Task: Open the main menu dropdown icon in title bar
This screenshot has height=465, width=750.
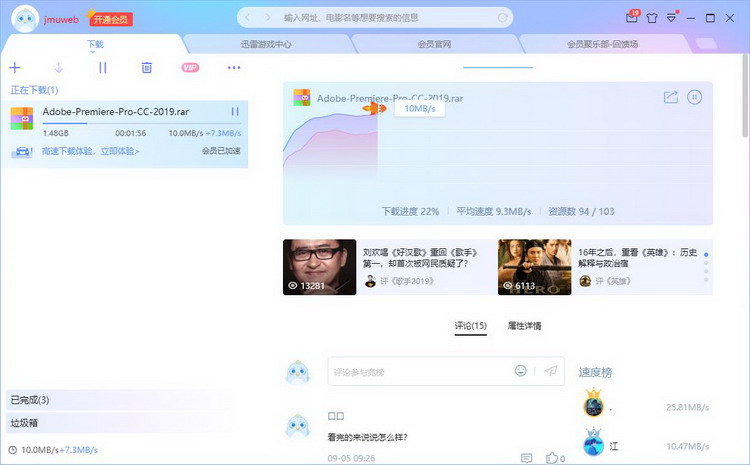Action: point(672,18)
